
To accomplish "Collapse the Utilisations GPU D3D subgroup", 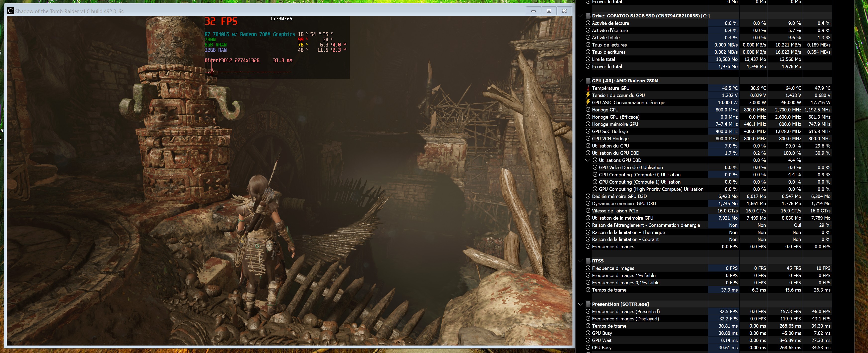I will [587, 160].
